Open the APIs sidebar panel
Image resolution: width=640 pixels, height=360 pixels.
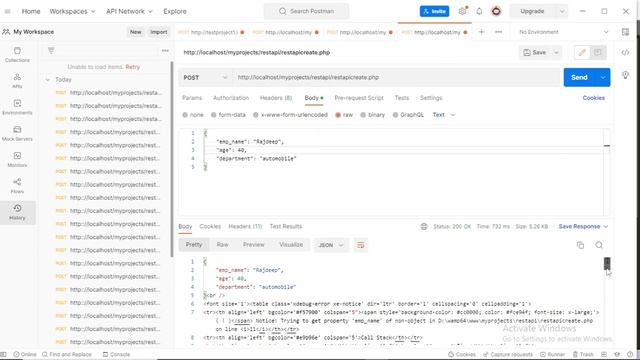pos(17,81)
